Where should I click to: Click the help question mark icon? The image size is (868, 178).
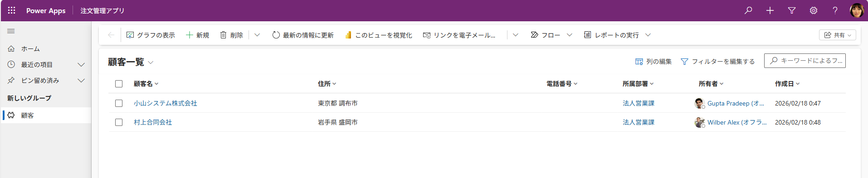[835, 10]
